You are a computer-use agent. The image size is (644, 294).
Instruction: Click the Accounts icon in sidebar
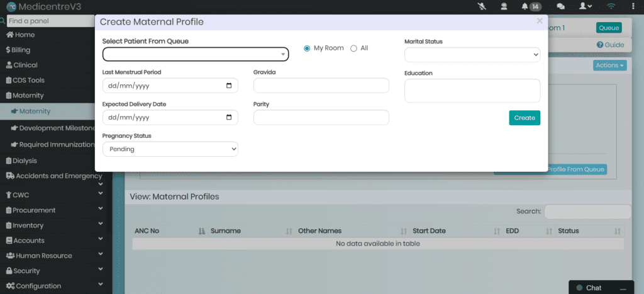tap(9, 240)
